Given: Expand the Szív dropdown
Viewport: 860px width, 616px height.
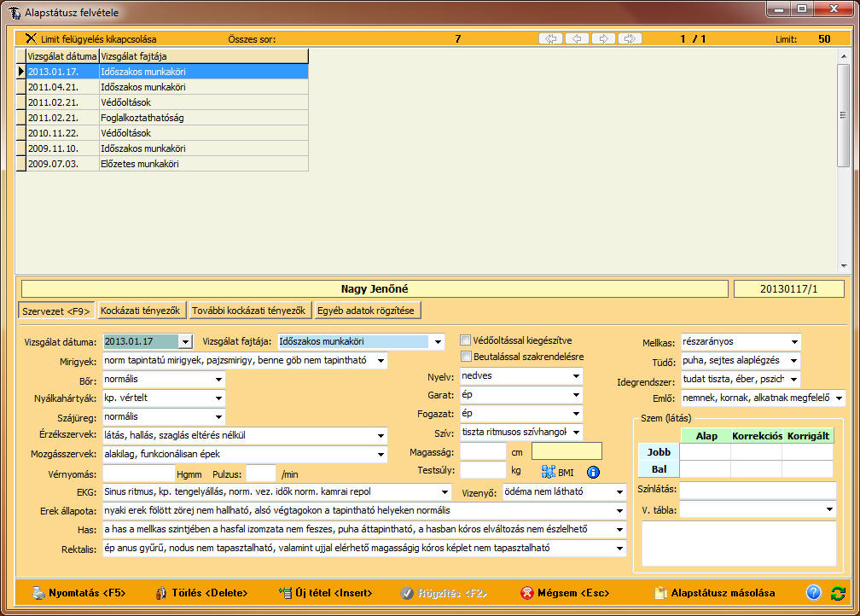Looking at the screenshot, I should tap(576, 433).
